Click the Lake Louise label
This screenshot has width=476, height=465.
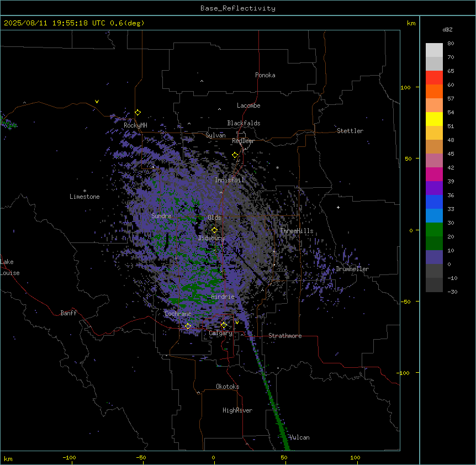pos(10,267)
